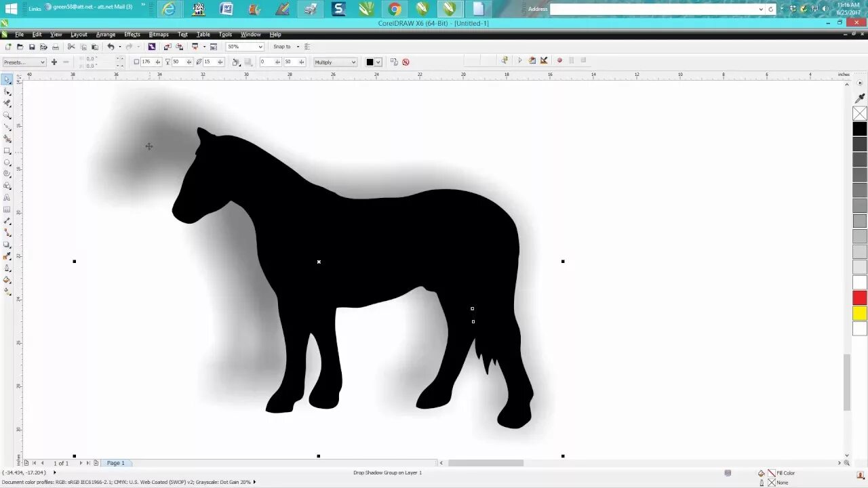Select the Table tool
868x488 pixels.
7,209
